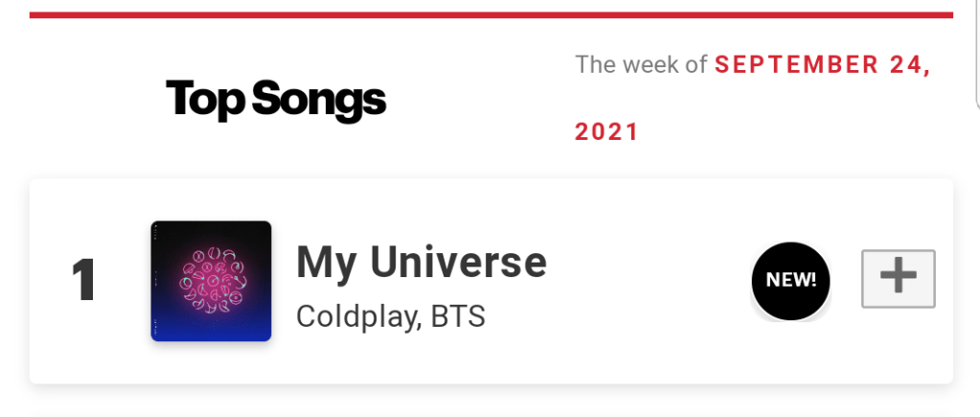The width and height of the screenshot is (980, 417).
Task: Click the Coldplay artist name
Action: 356,316
